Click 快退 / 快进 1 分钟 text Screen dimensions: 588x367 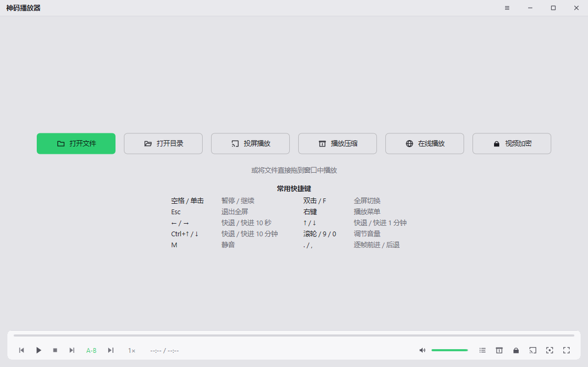click(380, 223)
